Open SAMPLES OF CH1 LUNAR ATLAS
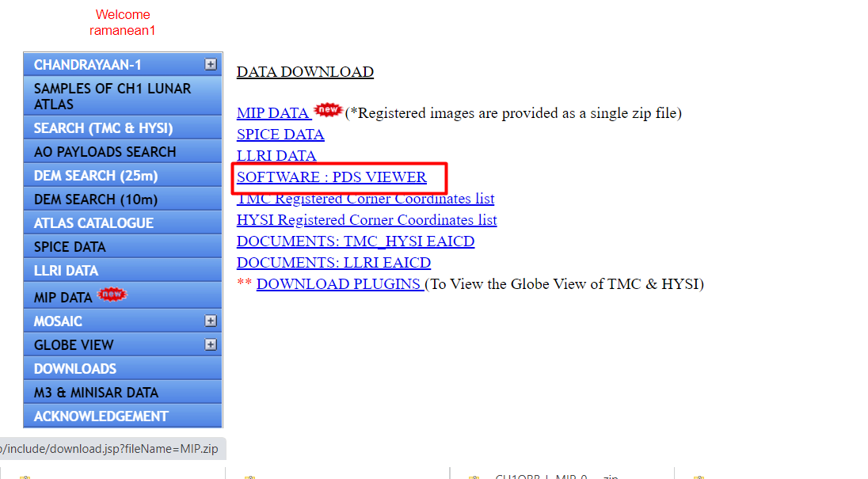 (x=123, y=97)
